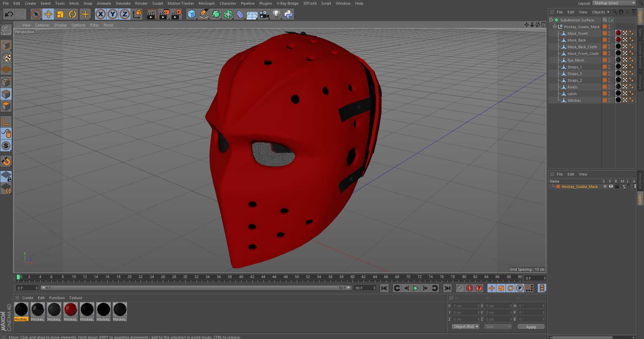Collapse the Hockey_Goalie_Mask null node

click(555, 26)
